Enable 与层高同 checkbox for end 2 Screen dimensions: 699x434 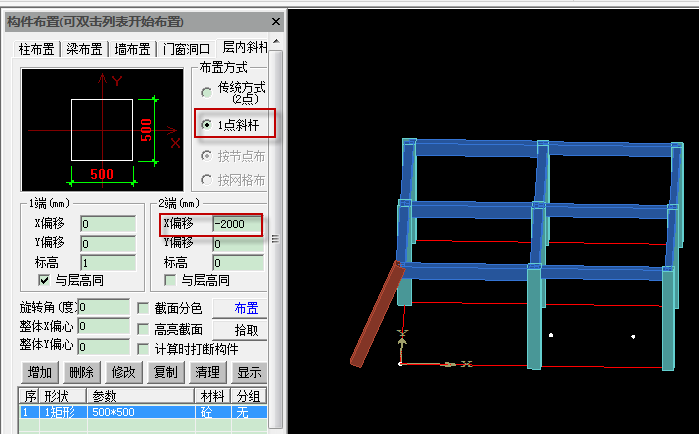171,280
